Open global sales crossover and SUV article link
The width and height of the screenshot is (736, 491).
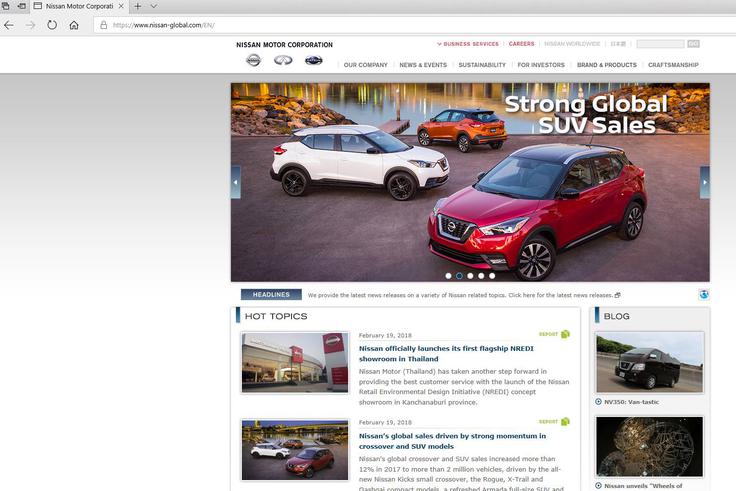[x=452, y=441]
